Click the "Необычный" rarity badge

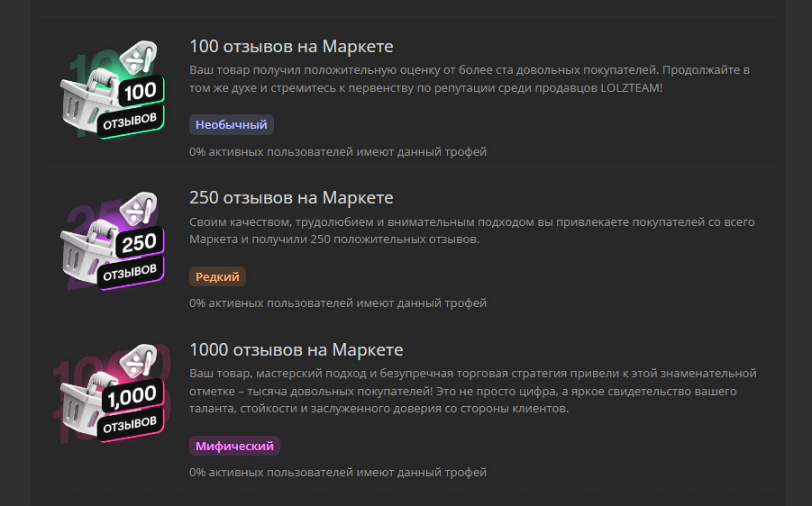232,125
